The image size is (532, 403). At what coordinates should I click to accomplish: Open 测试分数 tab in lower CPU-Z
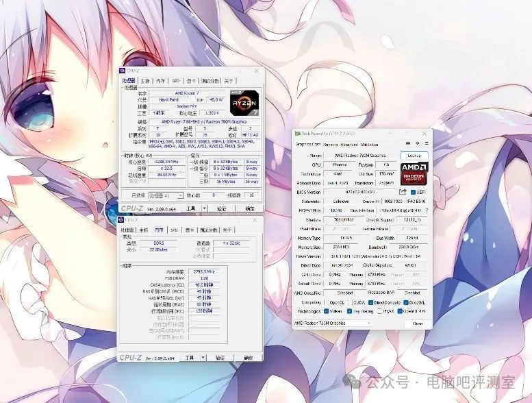click(x=208, y=230)
